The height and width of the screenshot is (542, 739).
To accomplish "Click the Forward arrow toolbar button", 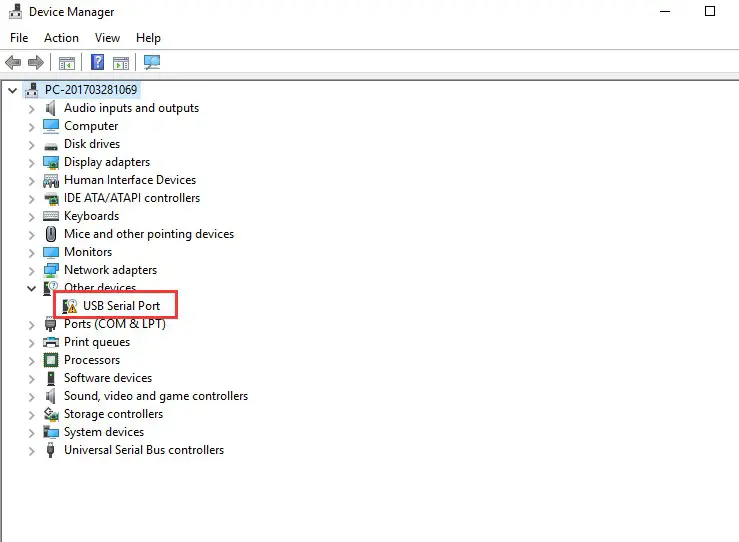I will point(36,62).
